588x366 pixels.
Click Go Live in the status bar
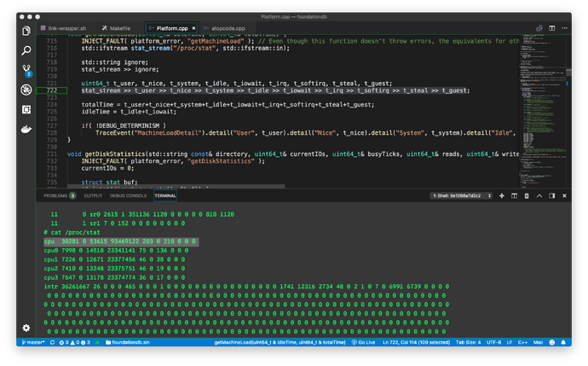(x=364, y=342)
